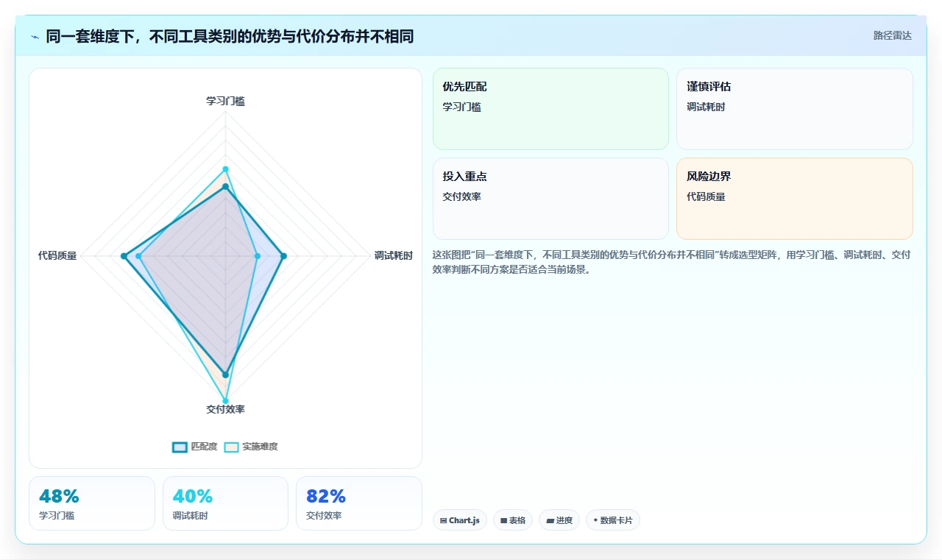Click 代码质量 text in 风险边界 card
942x560 pixels.
706,196
